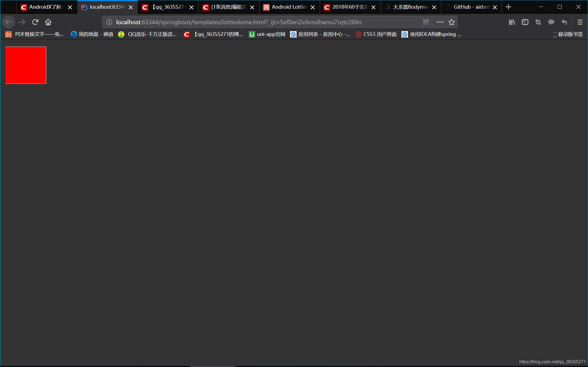
Task: Maximize the browser window
Action: pyautogui.click(x=560, y=7)
